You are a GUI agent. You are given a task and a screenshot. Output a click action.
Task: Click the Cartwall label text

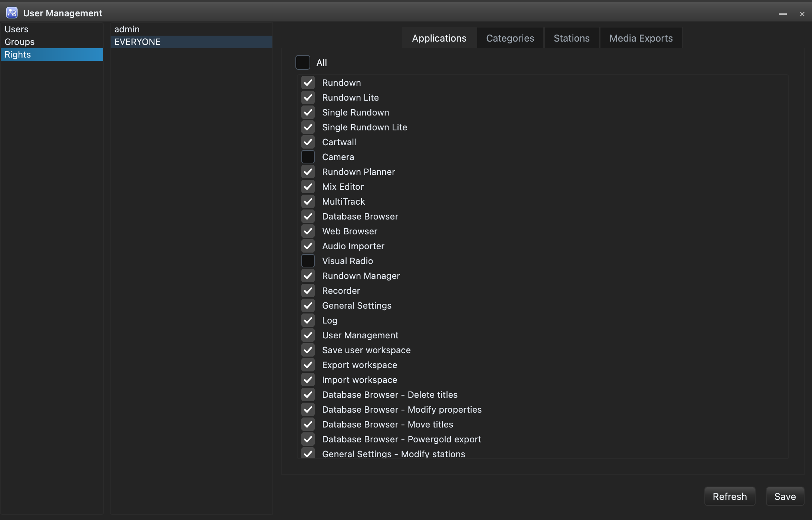339,142
